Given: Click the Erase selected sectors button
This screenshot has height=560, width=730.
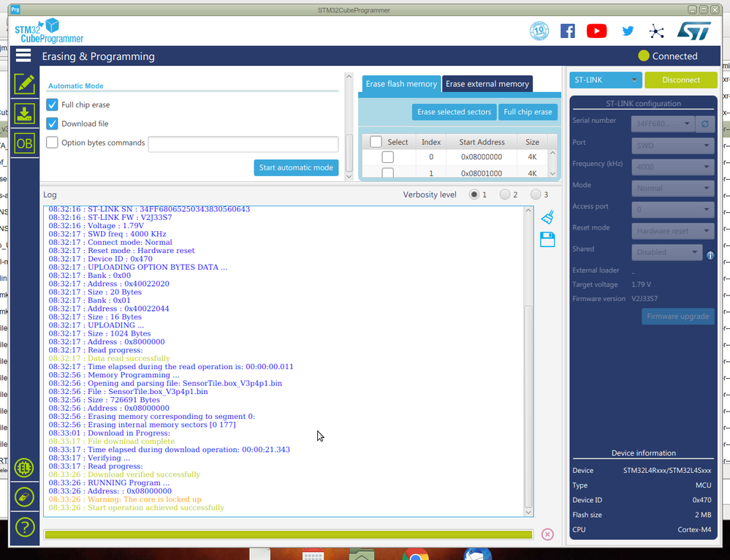Looking at the screenshot, I should [454, 112].
